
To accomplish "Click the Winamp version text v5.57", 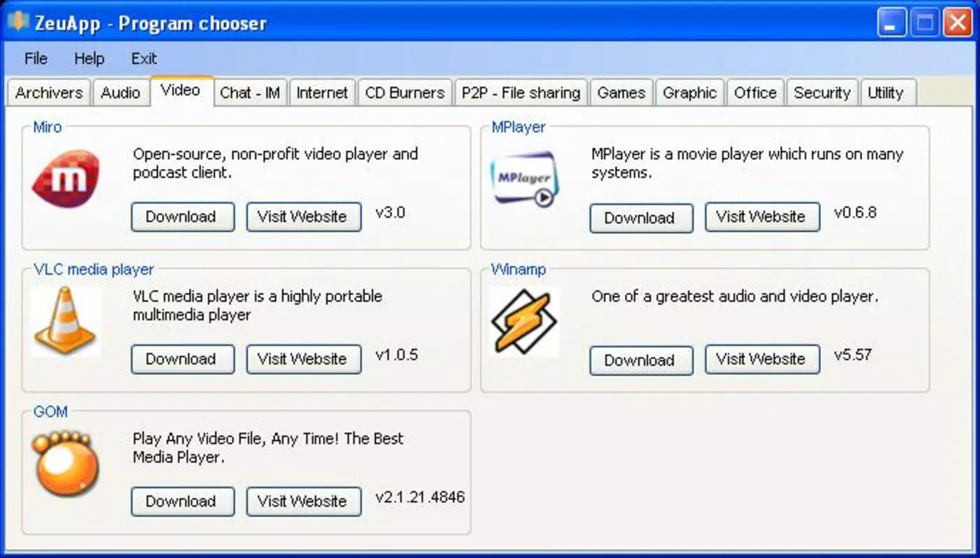I will coord(853,355).
